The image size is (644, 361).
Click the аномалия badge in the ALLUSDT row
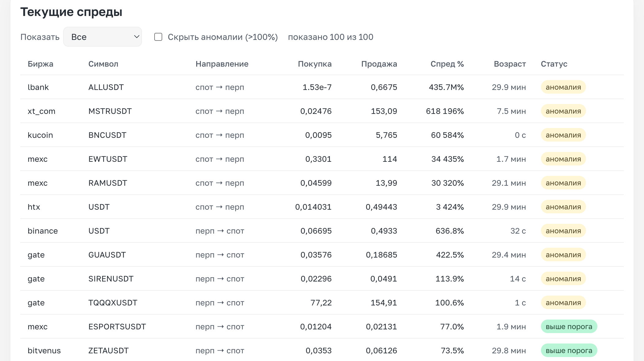point(563,87)
